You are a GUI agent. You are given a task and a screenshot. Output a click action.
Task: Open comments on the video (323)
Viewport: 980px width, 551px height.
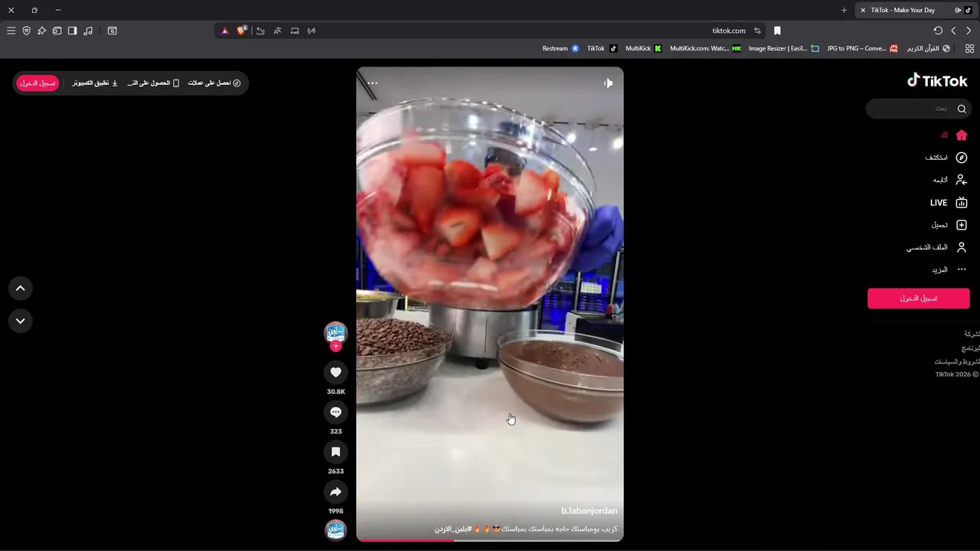pyautogui.click(x=335, y=412)
